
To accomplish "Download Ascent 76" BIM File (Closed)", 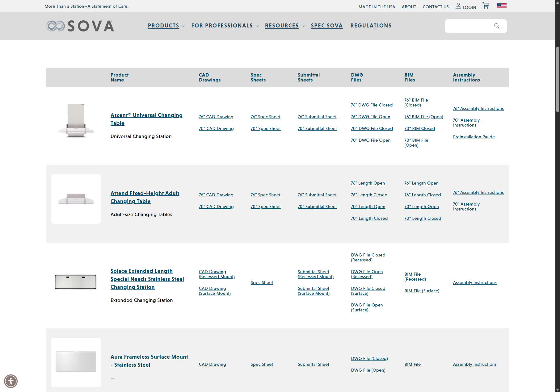I will click(416, 102).
